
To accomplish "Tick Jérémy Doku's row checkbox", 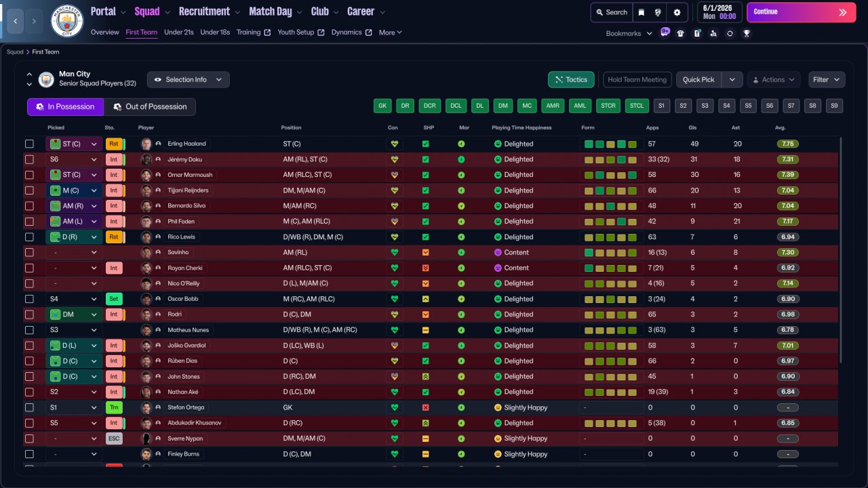I will click(29, 159).
